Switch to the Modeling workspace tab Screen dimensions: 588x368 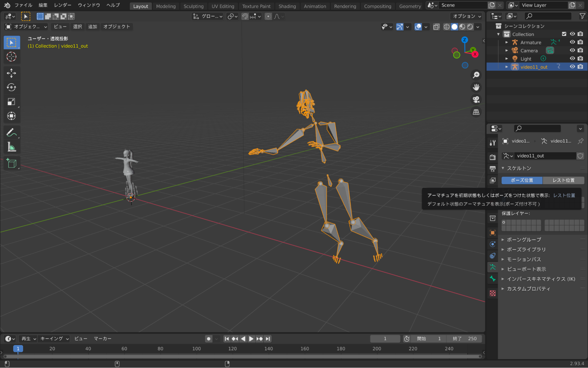tap(166, 6)
